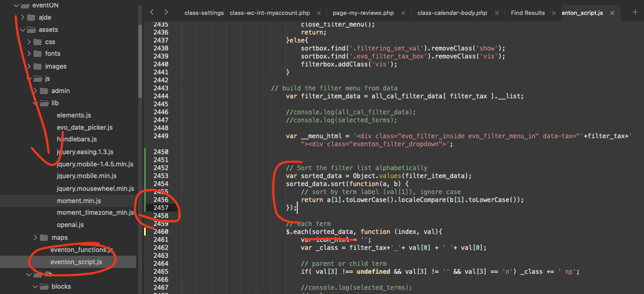Go back using the left navigation arrow
644x294 pixels.
[x=152, y=12]
